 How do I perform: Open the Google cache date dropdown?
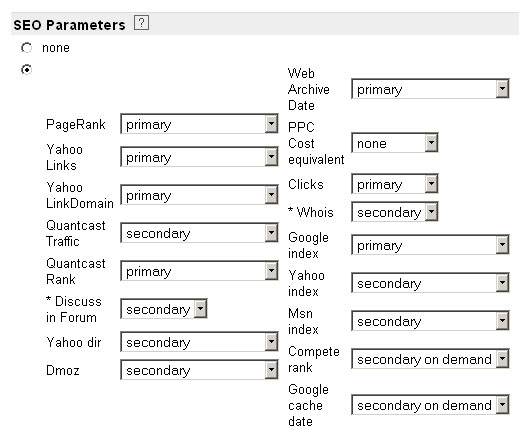coord(430,405)
